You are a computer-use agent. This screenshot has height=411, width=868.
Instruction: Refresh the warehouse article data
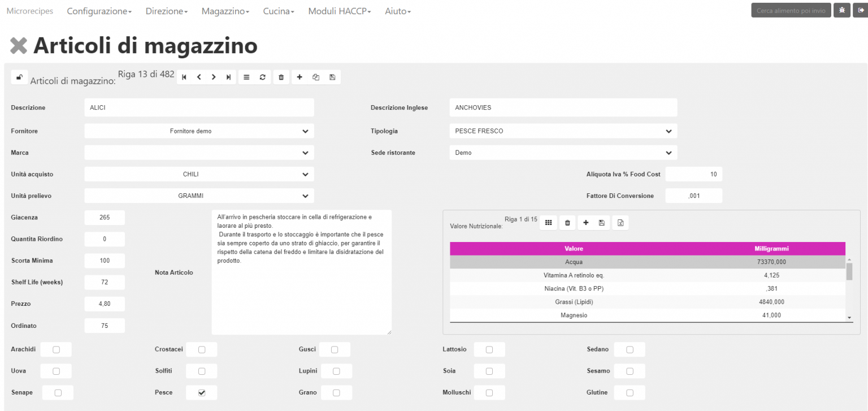(x=262, y=77)
